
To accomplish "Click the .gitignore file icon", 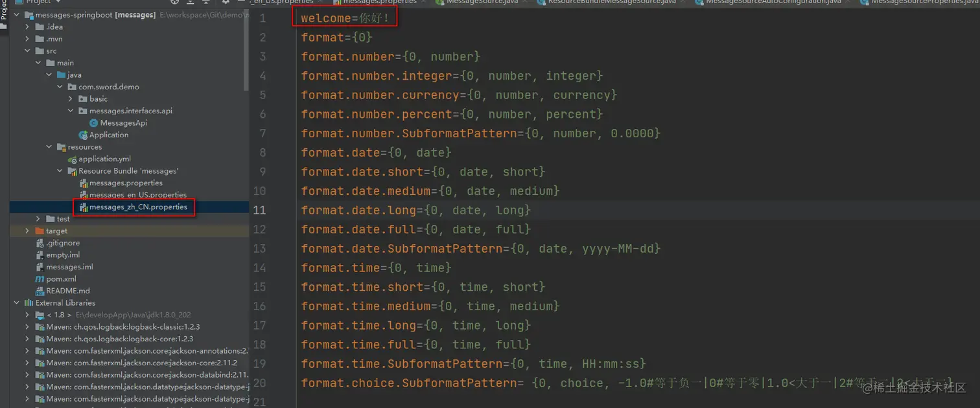I will point(40,243).
